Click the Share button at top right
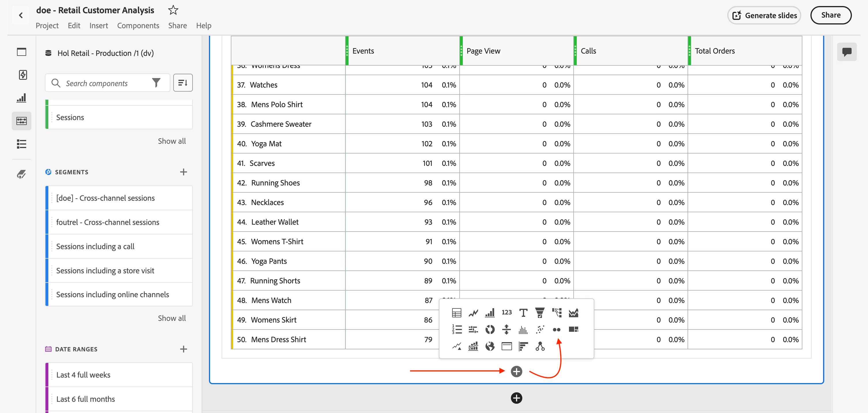Image resolution: width=868 pixels, height=413 pixels. tap(831, 15)
